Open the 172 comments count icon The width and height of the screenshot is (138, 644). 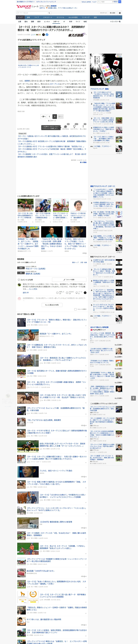click(x=33, y=35)
